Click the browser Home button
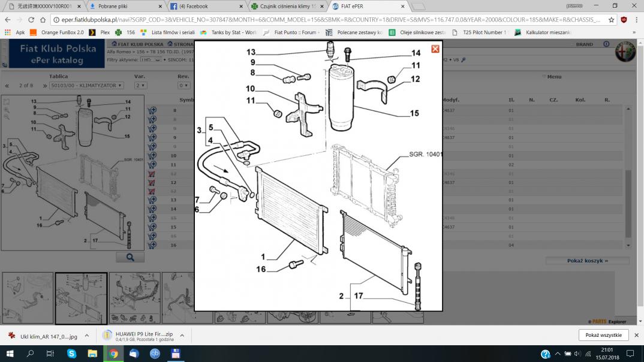Viewport: 644px width, 362px height. click(x=43, y=20)
